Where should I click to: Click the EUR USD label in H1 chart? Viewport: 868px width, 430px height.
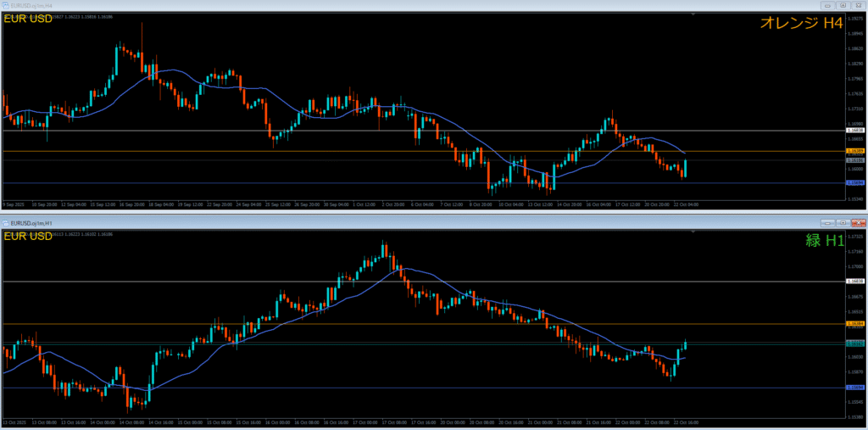(29, 236)
